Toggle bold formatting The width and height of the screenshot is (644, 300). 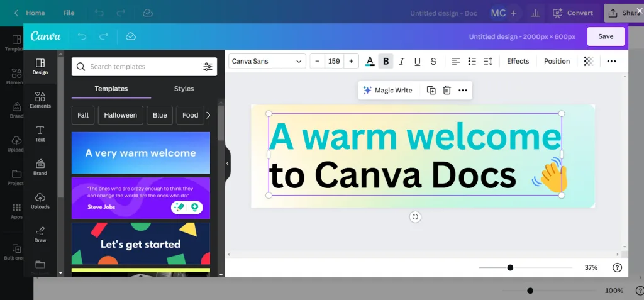(x=386, y=61)
